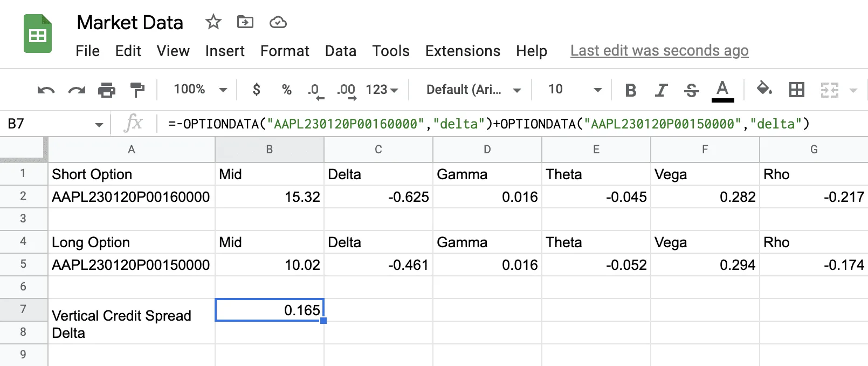Increase decimal places

346,91
